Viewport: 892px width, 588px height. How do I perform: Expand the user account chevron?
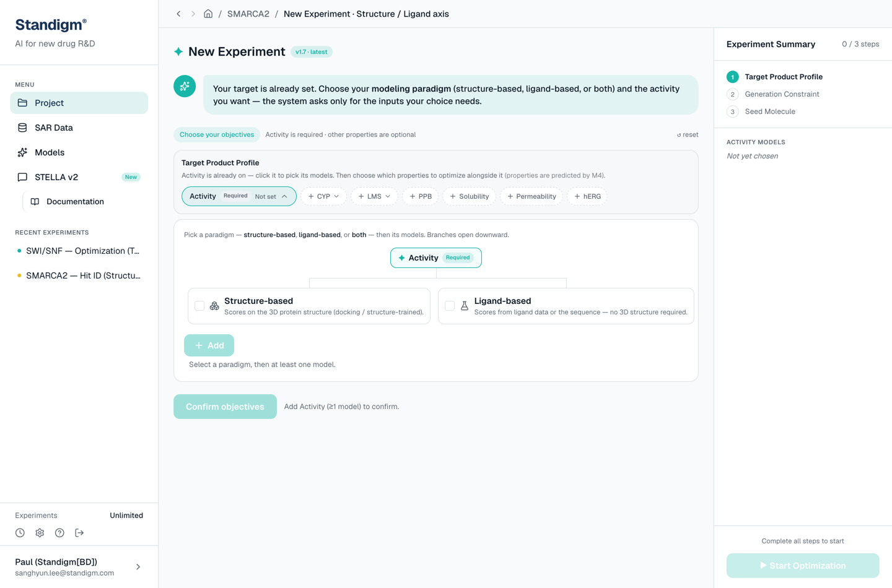click(x=138, y=567)
